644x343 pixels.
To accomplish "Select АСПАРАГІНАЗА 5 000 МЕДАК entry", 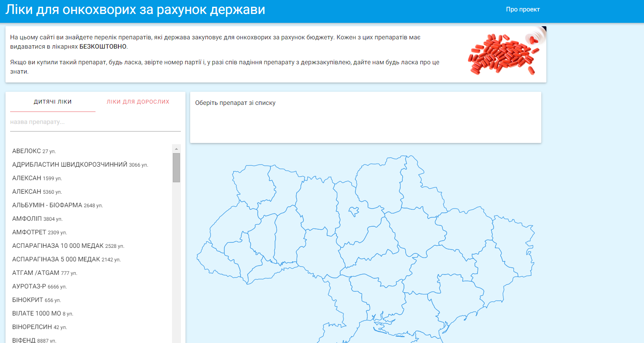I will click(66, 259).
